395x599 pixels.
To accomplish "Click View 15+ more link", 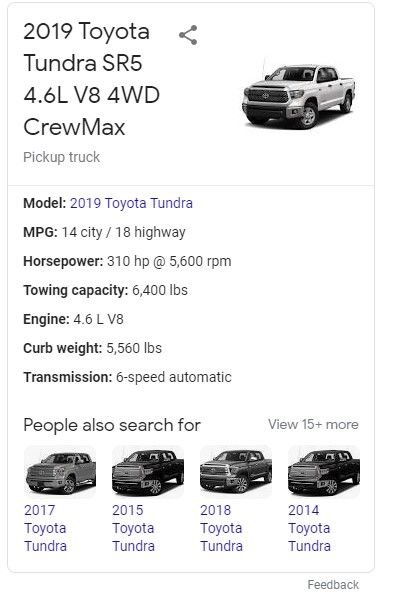I will pyautogui.click(x=313, y=424).
